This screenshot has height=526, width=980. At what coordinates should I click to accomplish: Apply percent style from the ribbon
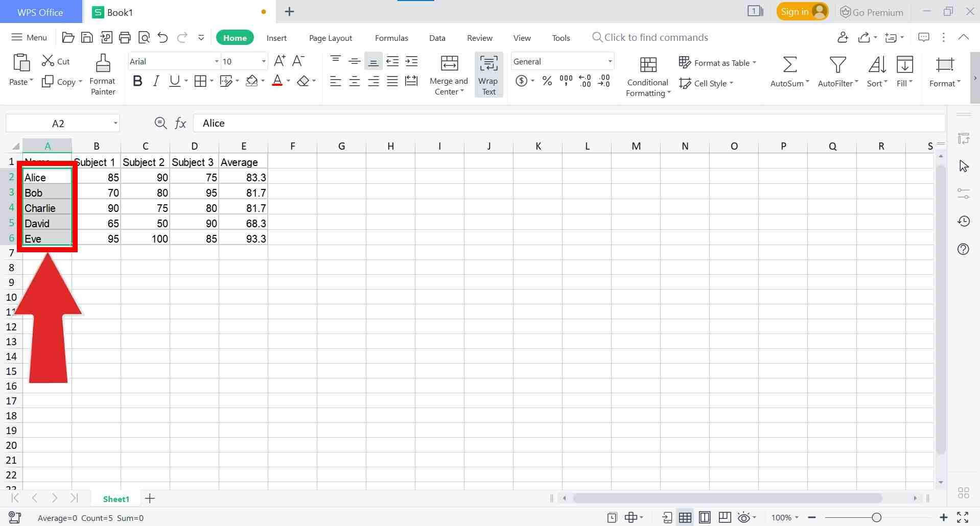tap(547, 81)
